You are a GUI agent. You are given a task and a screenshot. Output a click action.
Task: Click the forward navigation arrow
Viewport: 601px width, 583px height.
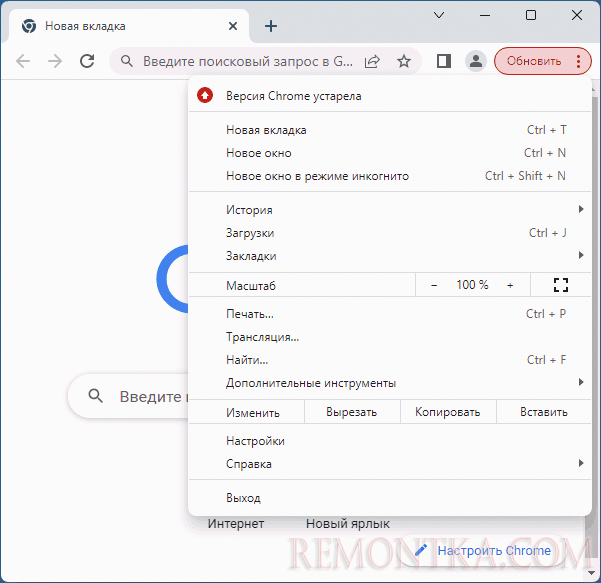click(55, 61)
